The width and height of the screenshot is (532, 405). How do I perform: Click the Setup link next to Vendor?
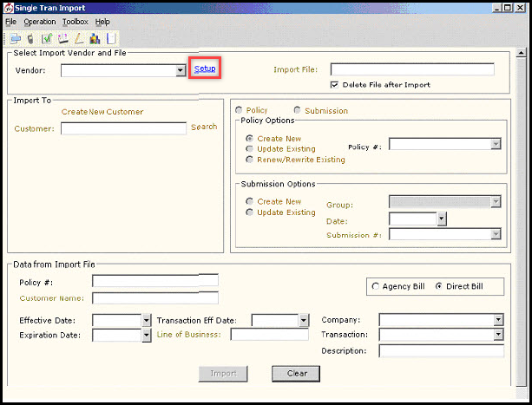(204, 69)
